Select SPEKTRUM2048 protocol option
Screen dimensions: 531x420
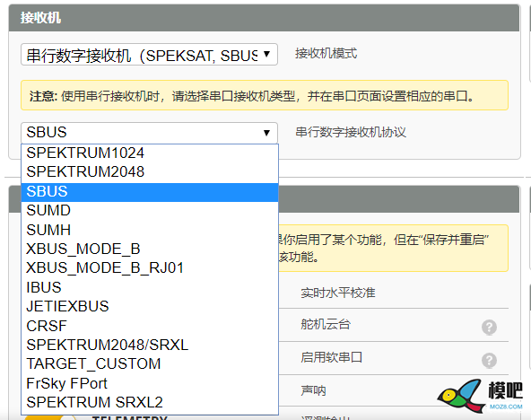click(150, 172)
